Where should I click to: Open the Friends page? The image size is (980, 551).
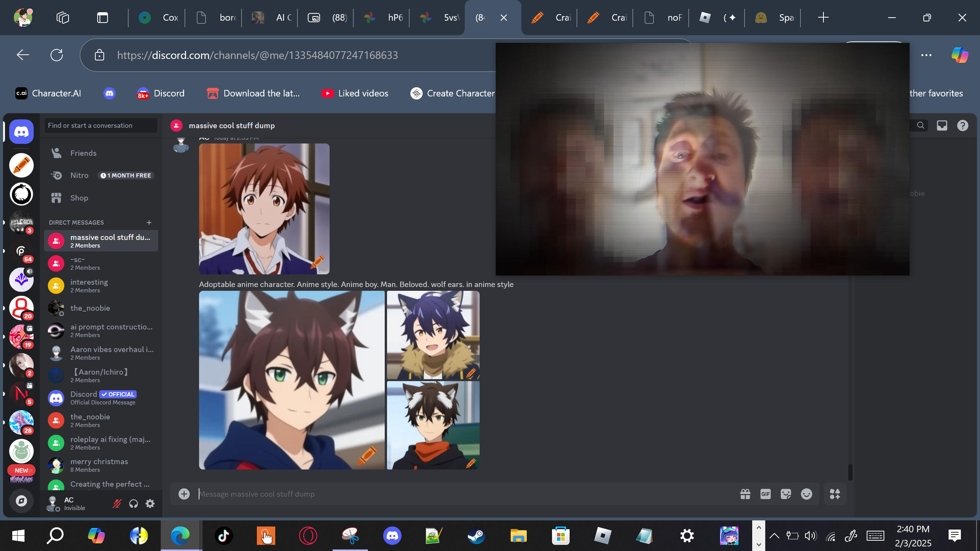101,153
